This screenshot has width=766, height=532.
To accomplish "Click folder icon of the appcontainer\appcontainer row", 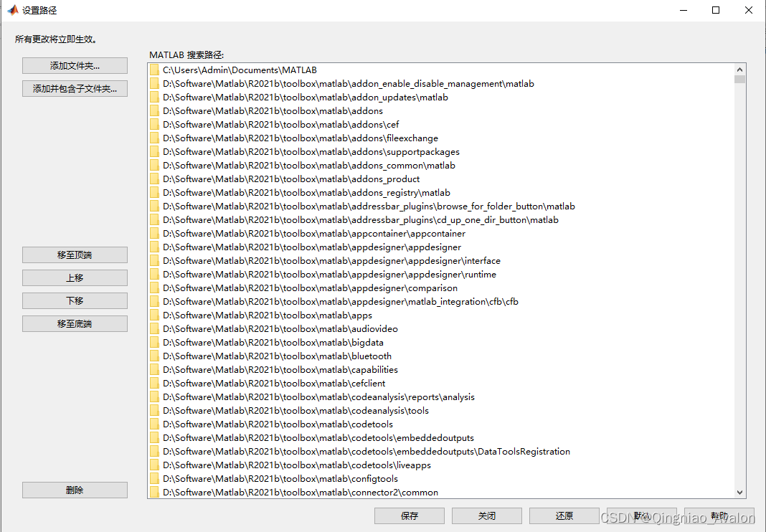I will pyautogui.click(x=154, y=234).
